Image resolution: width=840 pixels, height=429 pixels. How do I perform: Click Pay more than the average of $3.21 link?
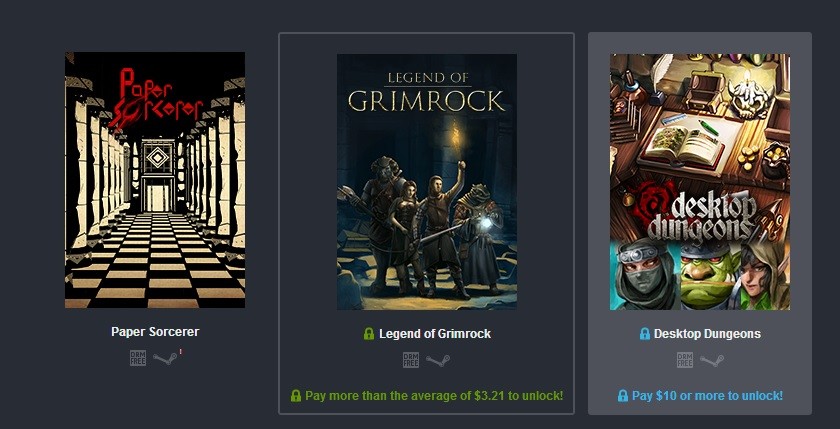click(434, 396)
